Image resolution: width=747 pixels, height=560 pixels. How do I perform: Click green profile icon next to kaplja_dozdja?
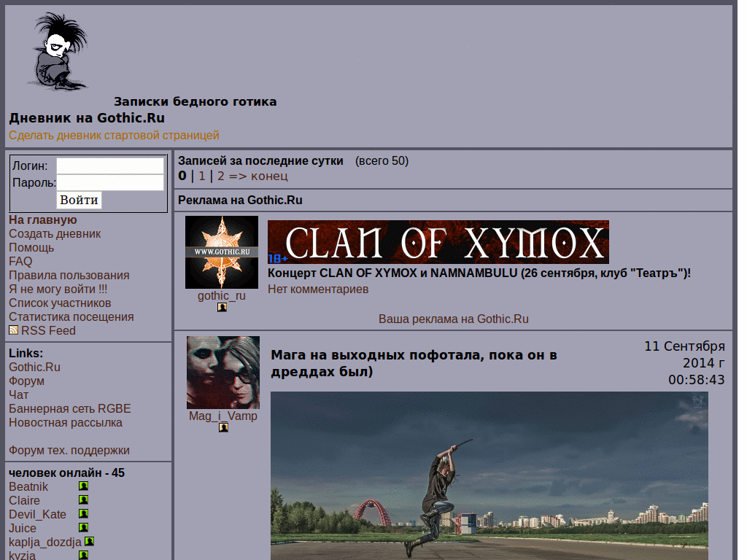[89, 542]
